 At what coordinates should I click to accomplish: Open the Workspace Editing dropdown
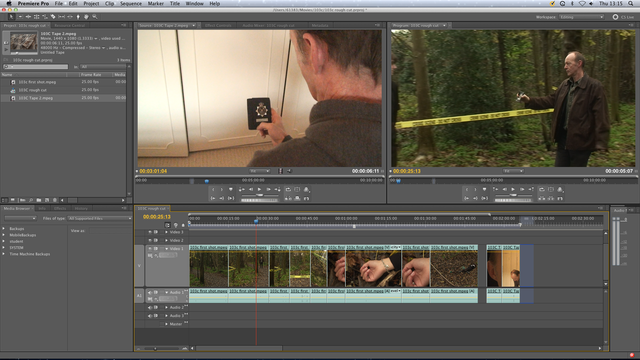tap(581, 17)
